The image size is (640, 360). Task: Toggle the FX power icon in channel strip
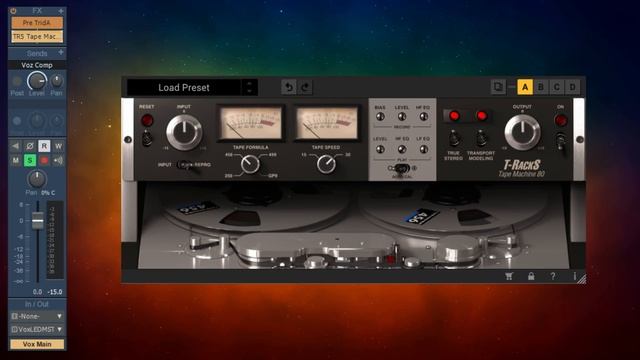13,11
